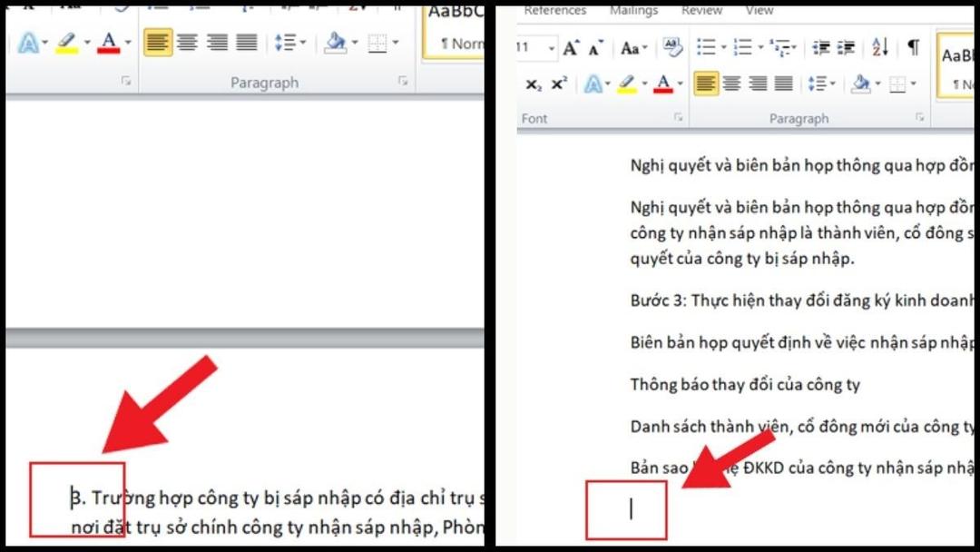Increase indent of the paragraph
The height and width of the screenshot is (552, 980).
click(x=848, y=47)
